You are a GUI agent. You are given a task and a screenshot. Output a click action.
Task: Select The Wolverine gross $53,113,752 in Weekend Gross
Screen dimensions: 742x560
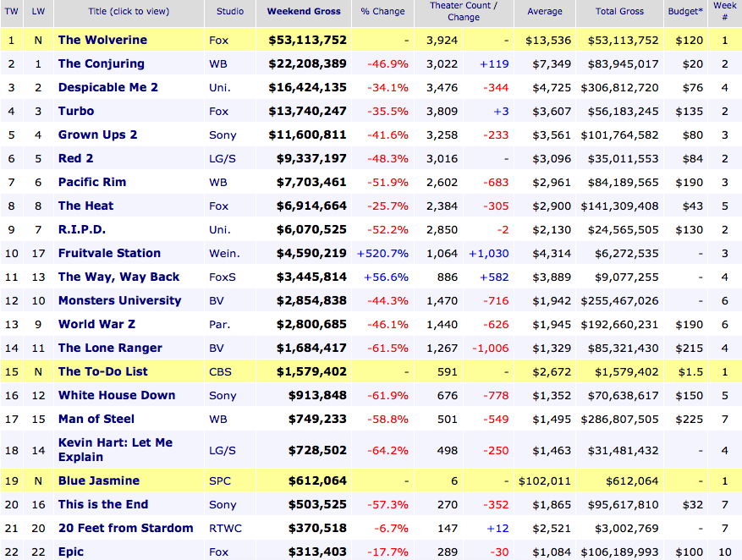pos(308,41)
